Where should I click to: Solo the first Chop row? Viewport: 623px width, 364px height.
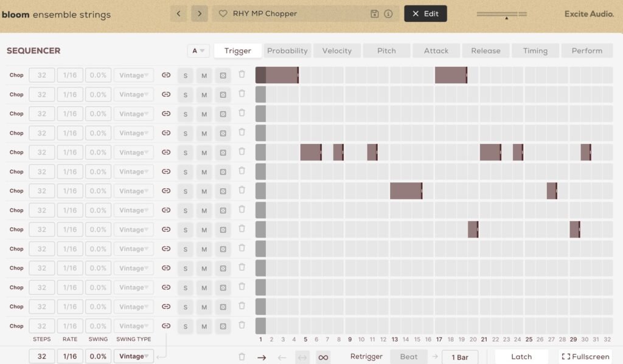pyautogui.click(x=186, y=75)
